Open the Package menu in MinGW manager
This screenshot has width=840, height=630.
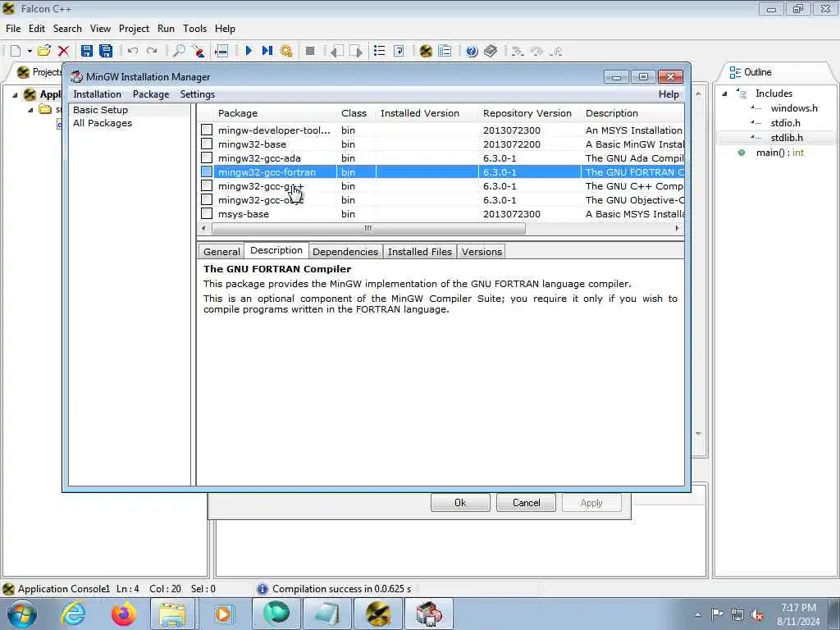point(151,94)
